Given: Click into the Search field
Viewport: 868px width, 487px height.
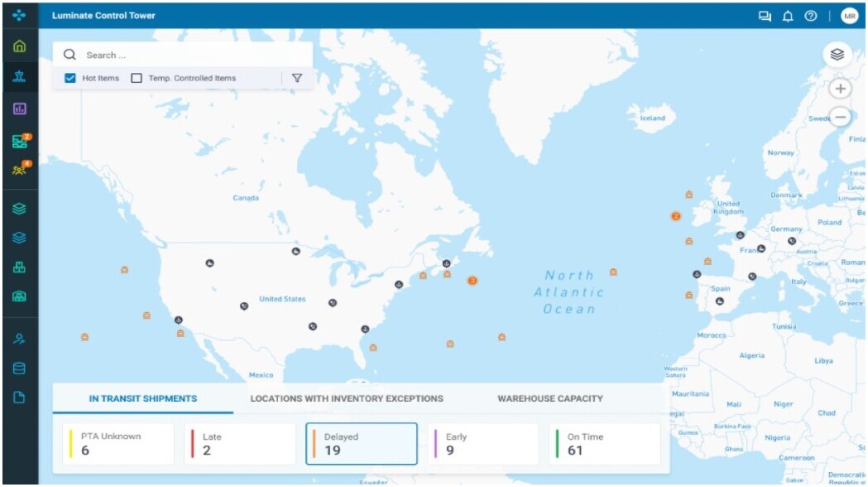Looking at the screenshot, I should tap(183, 55).
